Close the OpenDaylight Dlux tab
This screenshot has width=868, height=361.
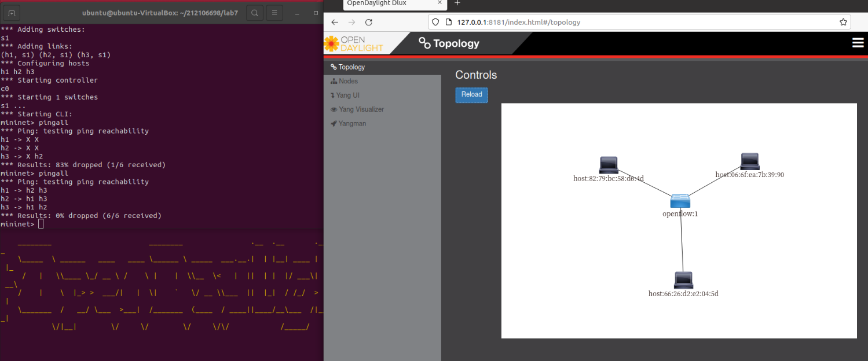(440, 3)
